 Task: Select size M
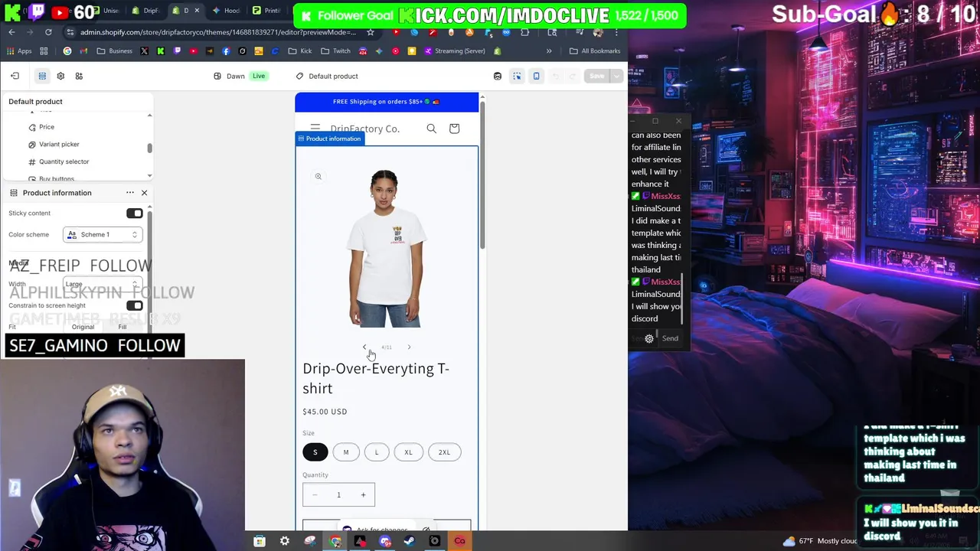(346, 452)
